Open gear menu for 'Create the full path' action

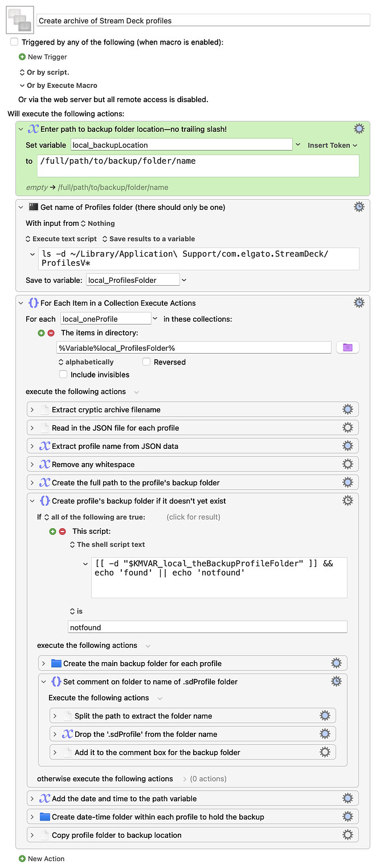coord(348,482)
